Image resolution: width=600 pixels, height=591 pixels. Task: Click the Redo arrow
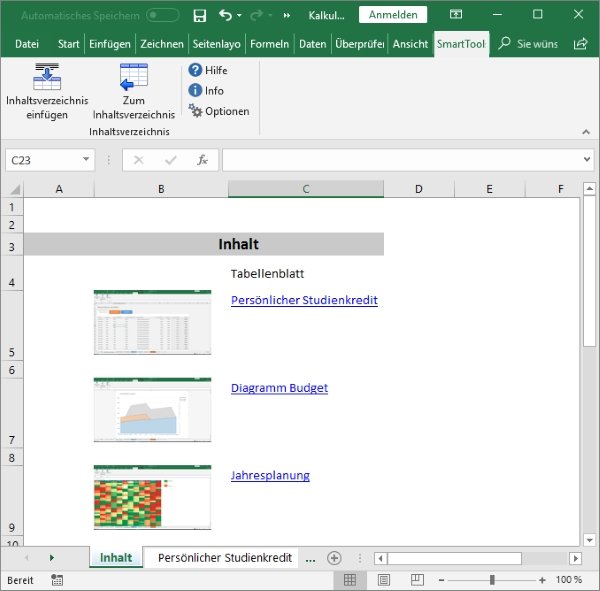pyautogui.click(x=256, y=15)
